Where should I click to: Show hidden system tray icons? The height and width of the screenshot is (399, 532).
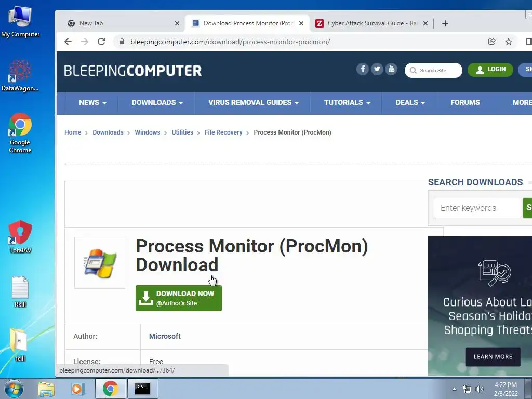pyautogui.click(x=454, y=389)
